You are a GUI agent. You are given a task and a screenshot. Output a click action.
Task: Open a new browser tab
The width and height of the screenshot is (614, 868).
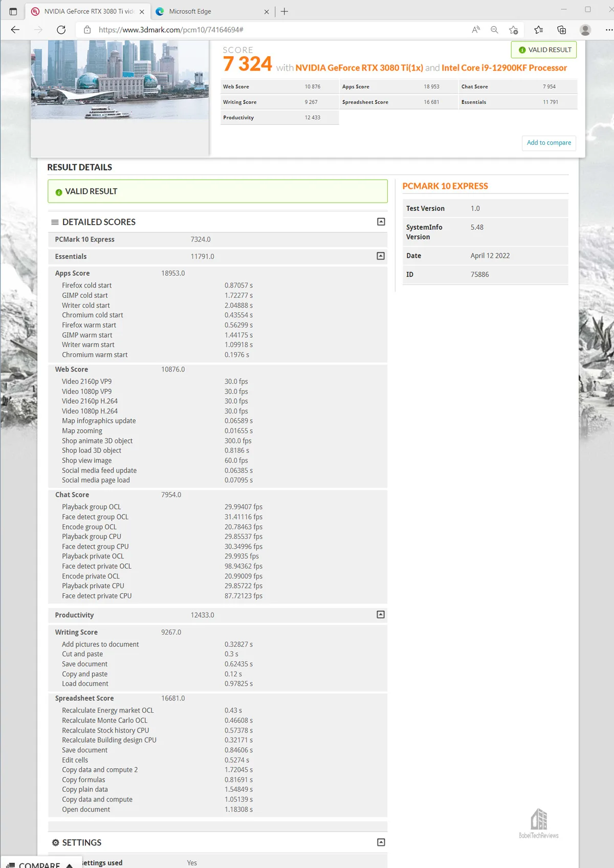[284, 11]
